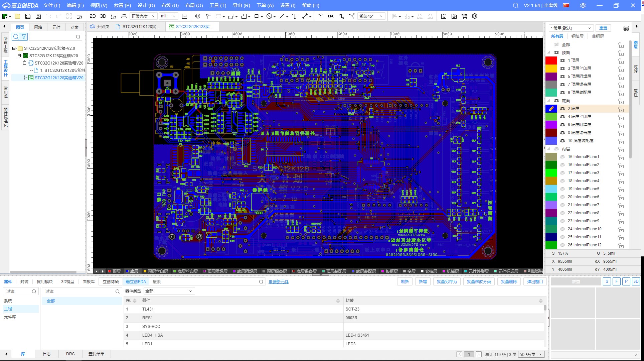Select the place via tool
Viewport: 644px width, 361px height.
point(198,16)
